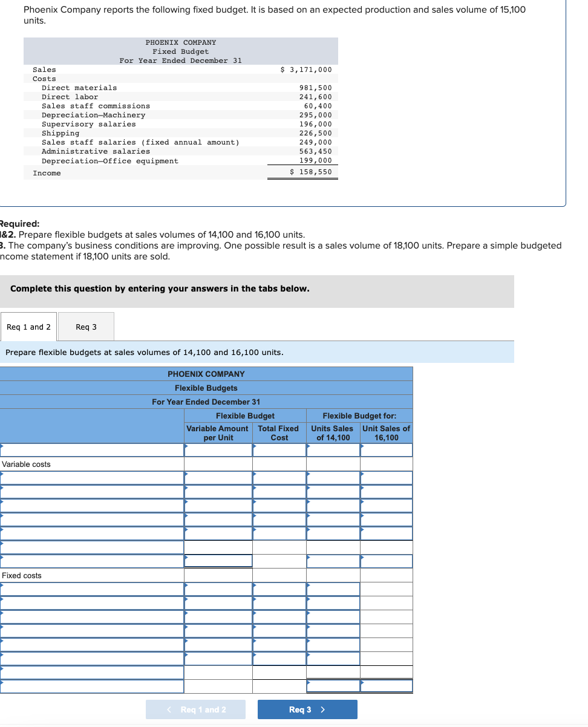Click the Variable costs row label
The image size is (588, 727).
27,465
